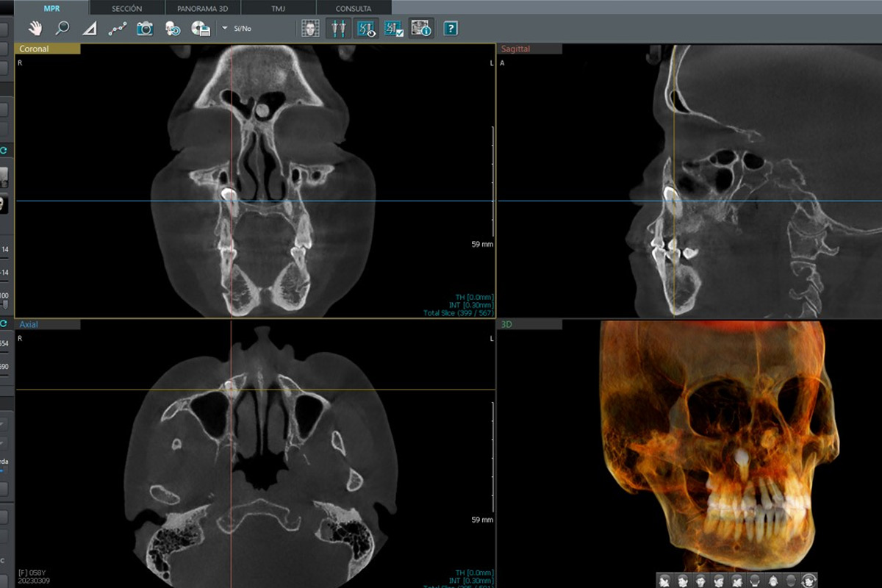Click the face grid alignment icon
The image size is (882, 588).
click(312, 29)
